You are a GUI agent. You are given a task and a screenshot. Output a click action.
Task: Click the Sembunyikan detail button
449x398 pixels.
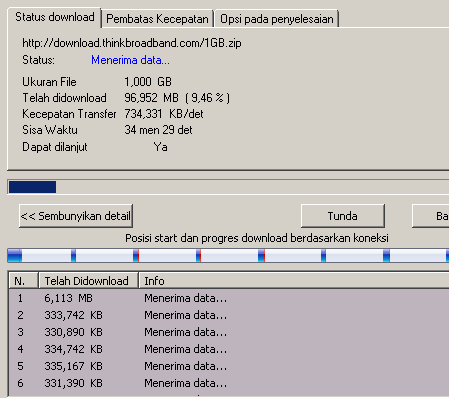(x=76, y=216)
